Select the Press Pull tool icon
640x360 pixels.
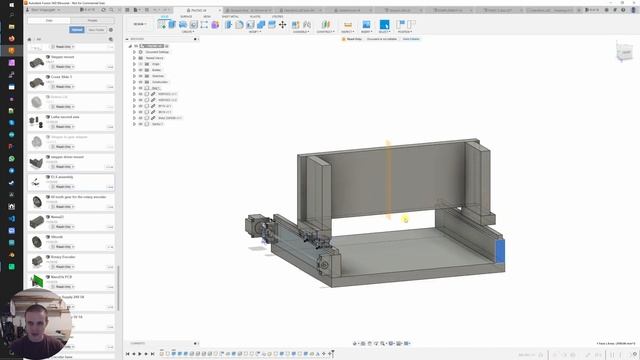229,25
